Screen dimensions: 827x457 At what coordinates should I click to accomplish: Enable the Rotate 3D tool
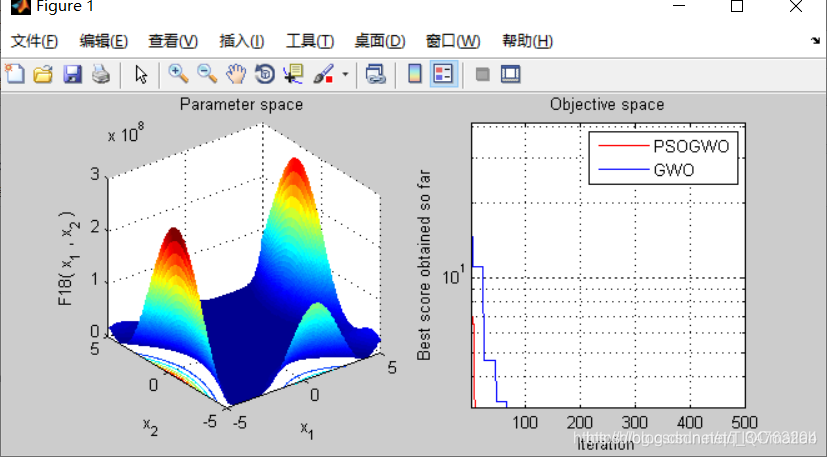point(265,74)
